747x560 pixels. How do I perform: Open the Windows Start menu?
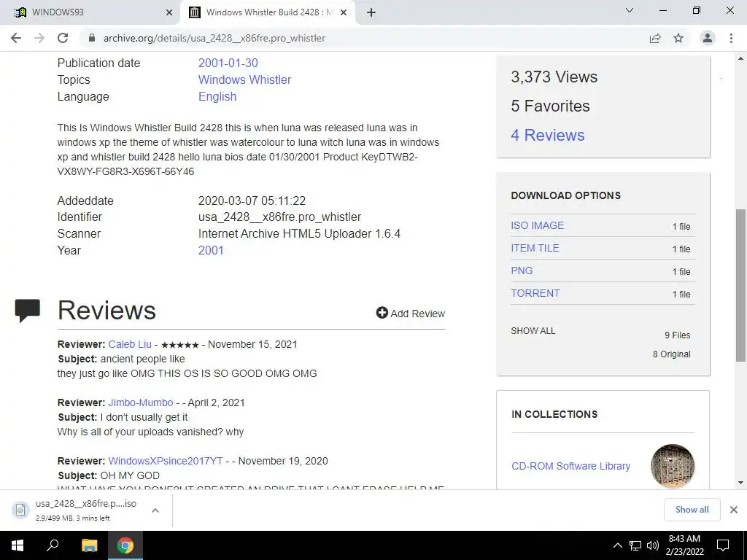18,545
